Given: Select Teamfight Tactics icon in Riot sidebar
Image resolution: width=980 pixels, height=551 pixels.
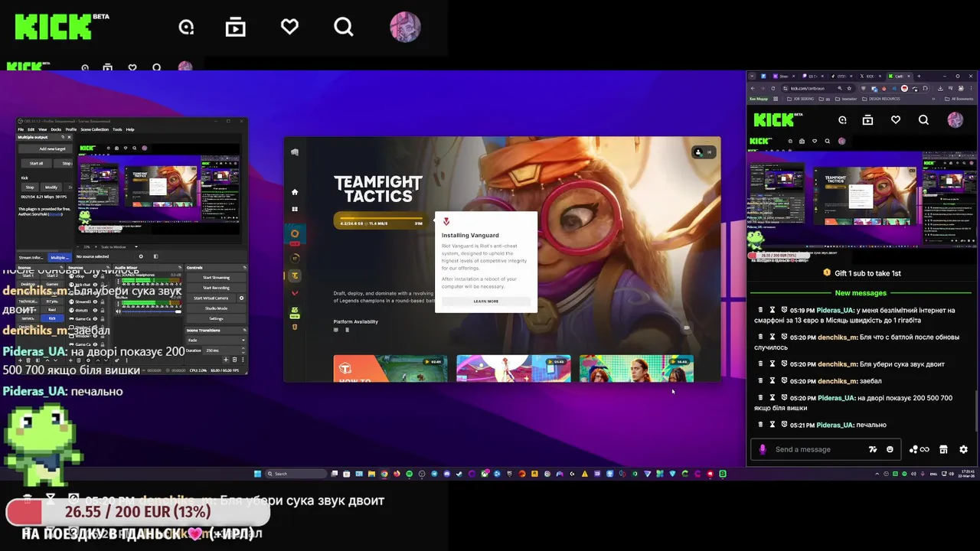Looking at the screenshot, I should (x=295, y=275).
